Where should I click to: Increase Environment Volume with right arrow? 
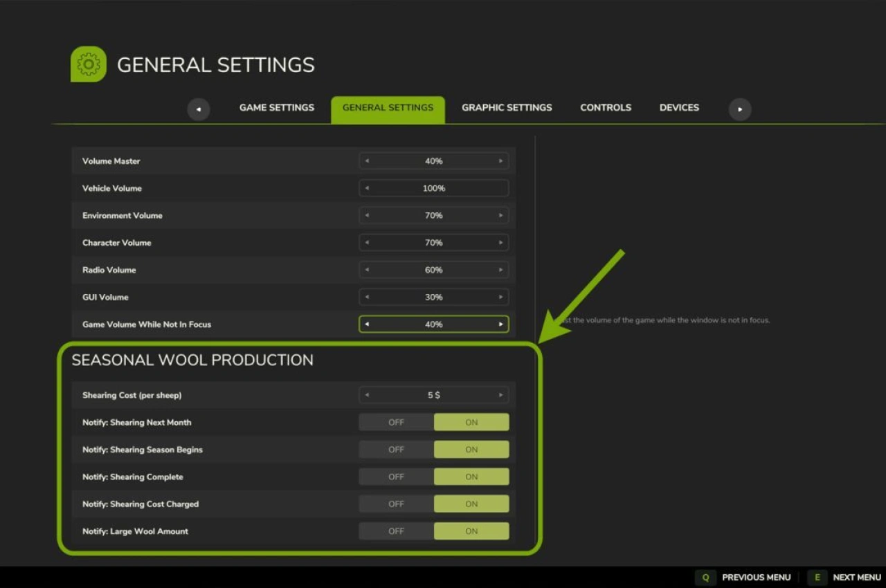click(500, 216)
